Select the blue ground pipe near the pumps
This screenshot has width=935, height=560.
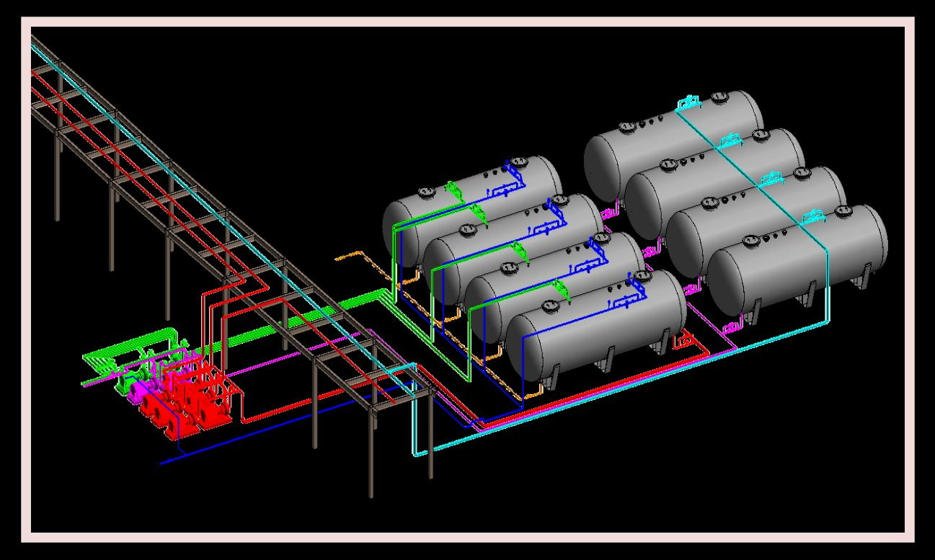288,425
